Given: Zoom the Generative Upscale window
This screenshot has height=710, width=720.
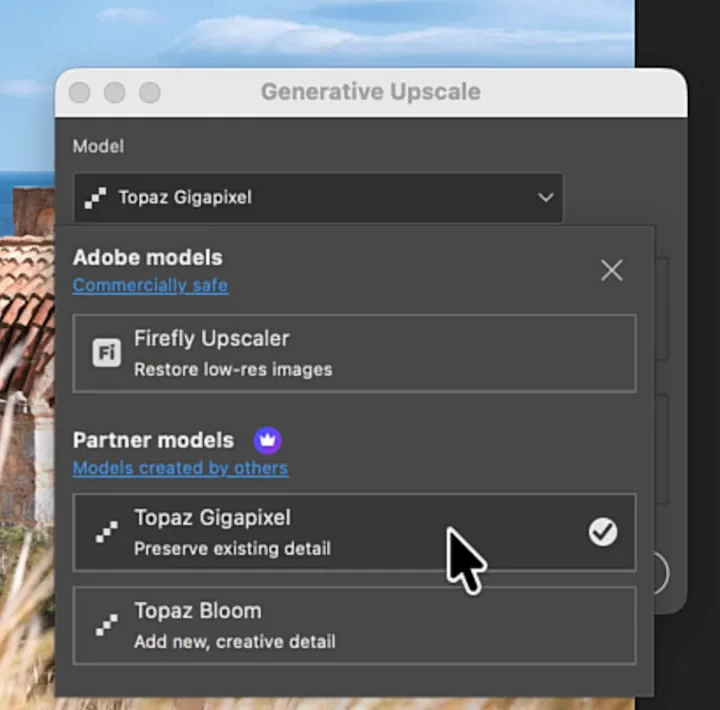Looking at the screenshot, I should 150,92.
